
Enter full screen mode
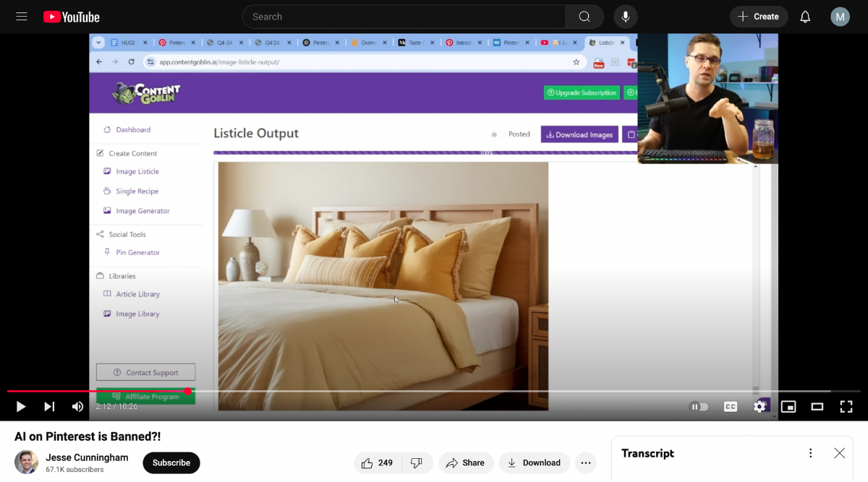coord(846,407)
